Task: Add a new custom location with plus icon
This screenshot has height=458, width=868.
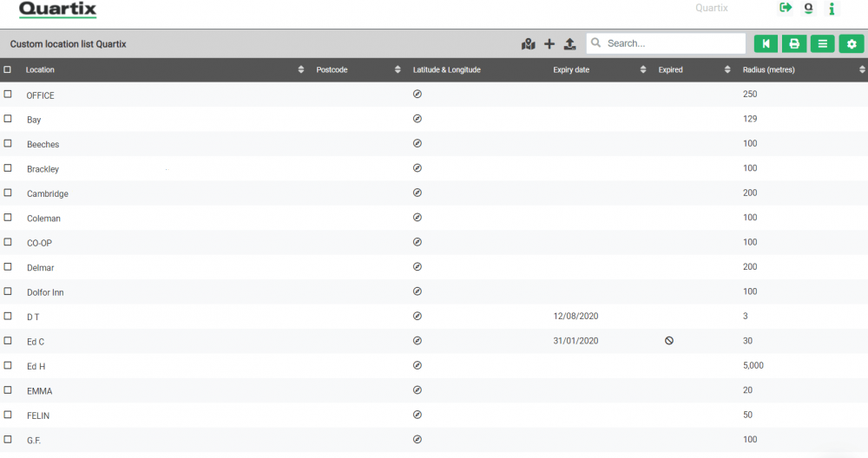Action: click(549, 43)
